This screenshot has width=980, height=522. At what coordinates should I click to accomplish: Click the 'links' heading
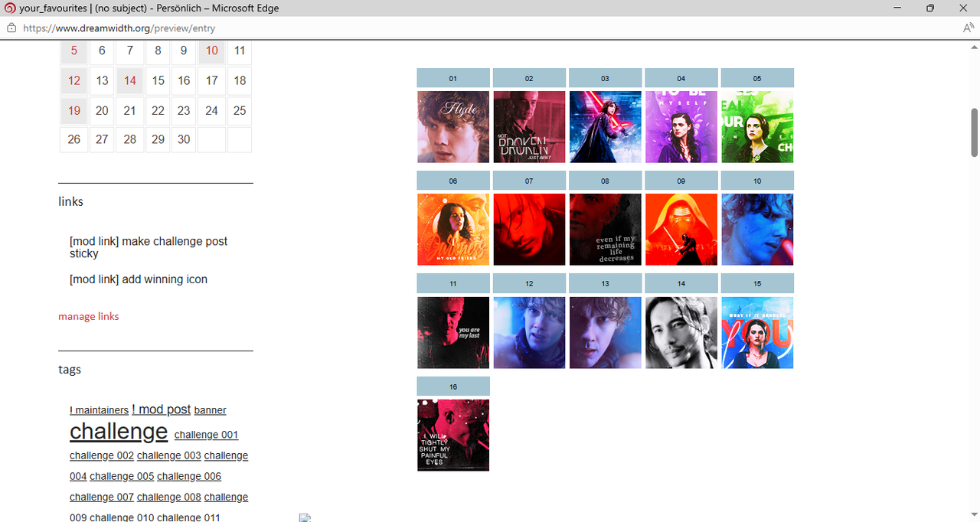point(71,201)
